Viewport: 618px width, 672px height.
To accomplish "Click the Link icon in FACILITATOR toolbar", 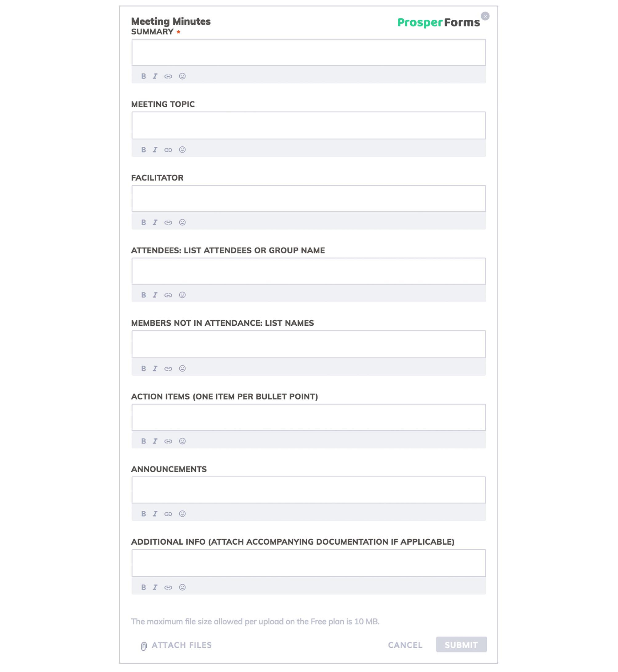I will (x=168, y=222).
